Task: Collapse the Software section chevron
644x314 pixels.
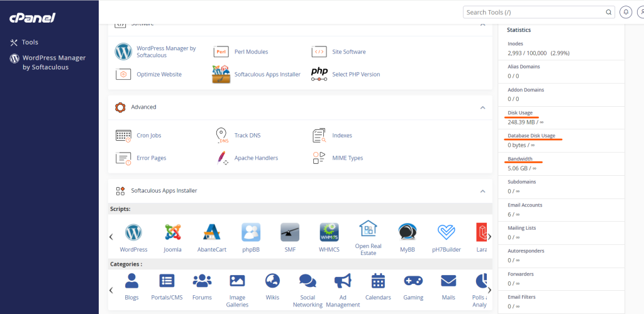Action: coord(482,24)
